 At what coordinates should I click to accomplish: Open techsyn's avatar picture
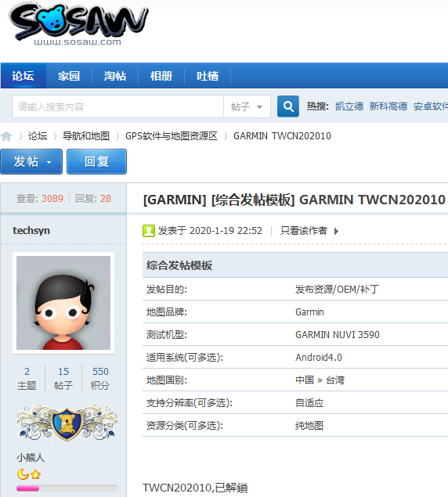[x=63, y=303]
